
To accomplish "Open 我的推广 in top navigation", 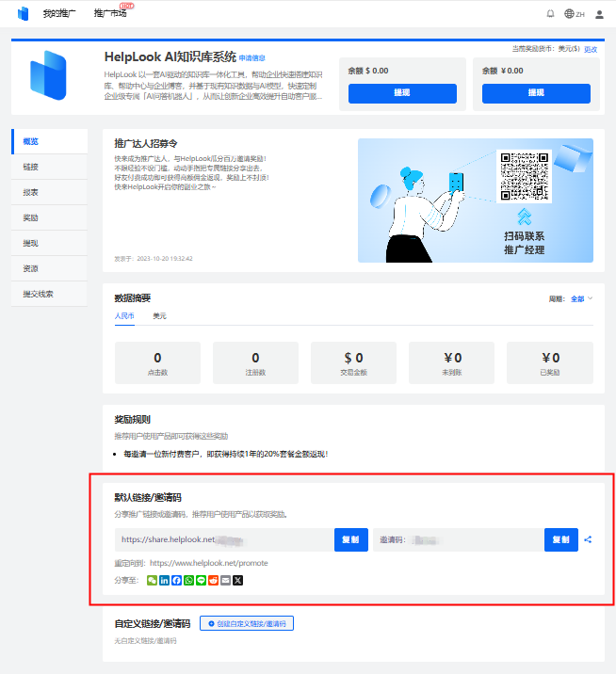I will (x=59, y=14).
